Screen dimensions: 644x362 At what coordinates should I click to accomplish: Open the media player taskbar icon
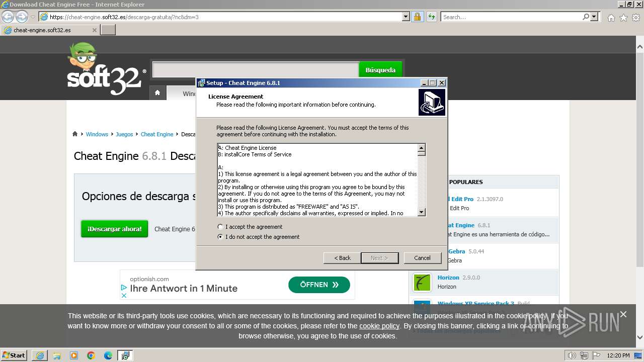point(74,355)
